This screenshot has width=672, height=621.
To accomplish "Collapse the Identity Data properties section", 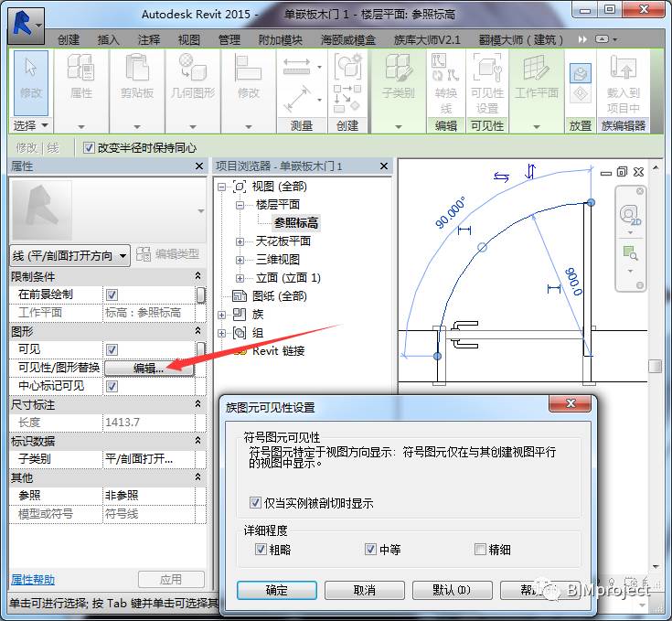I will coord(198,441).
